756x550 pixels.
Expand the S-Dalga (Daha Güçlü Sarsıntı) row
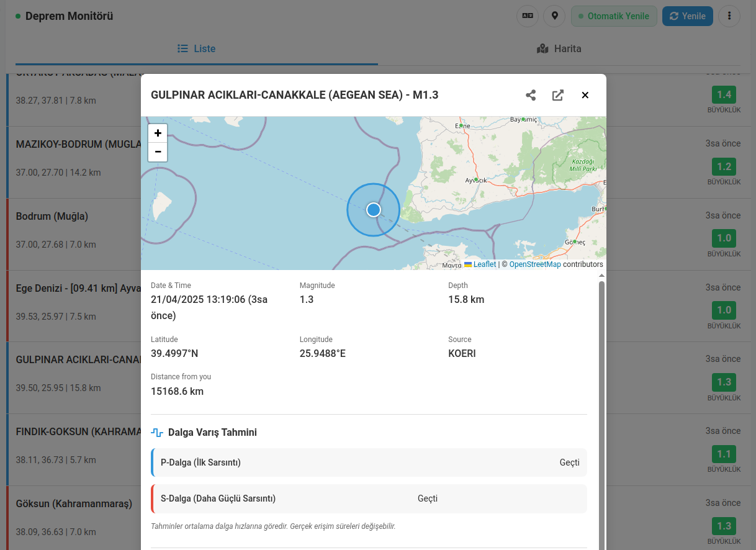tap(369, 498)
